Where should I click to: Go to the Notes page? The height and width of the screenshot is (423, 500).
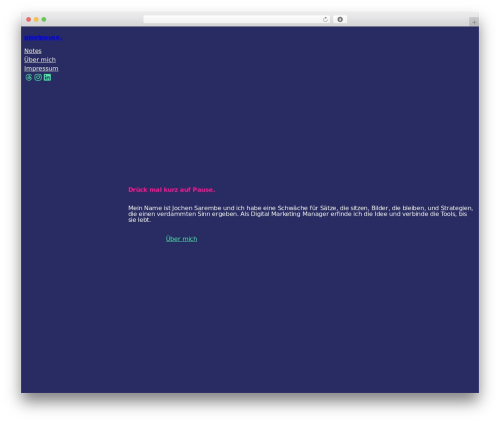tap(33, 51)
